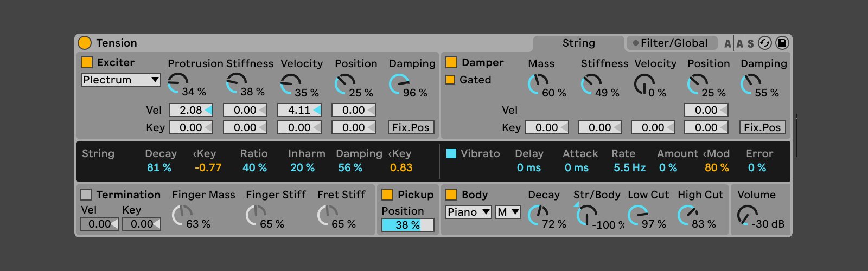Click the Damper Position Vel field
Screen dimensions: 868x271
(x=706, y=110)
